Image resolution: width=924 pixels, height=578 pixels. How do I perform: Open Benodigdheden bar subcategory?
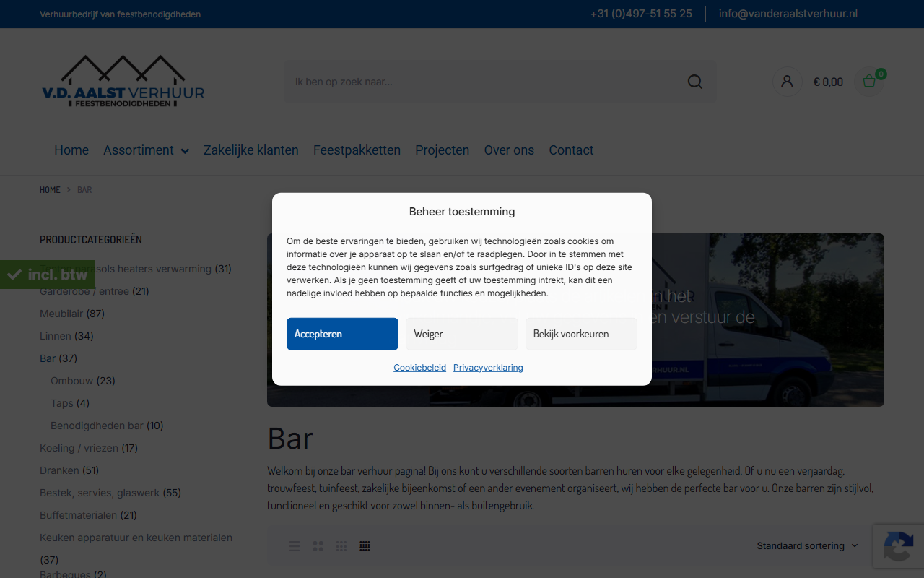[97, 426]
